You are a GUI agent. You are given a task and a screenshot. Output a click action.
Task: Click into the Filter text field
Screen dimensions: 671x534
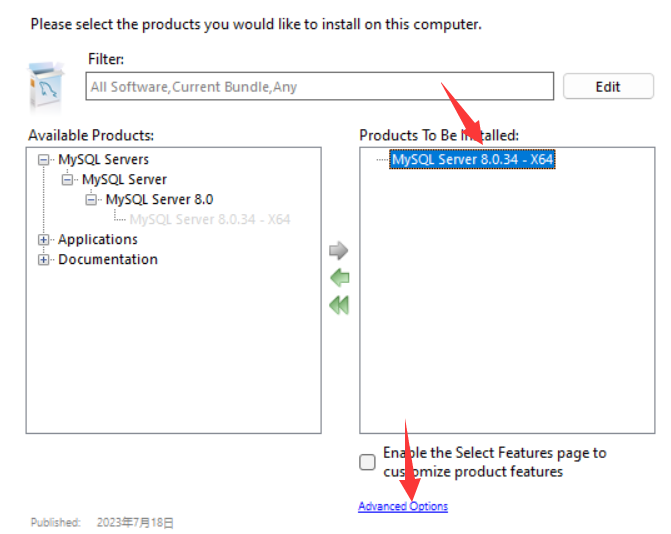point(318,87)
